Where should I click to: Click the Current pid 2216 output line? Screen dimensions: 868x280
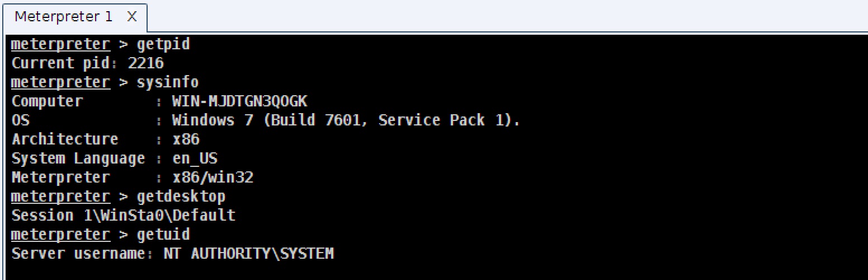click(87, 63)
